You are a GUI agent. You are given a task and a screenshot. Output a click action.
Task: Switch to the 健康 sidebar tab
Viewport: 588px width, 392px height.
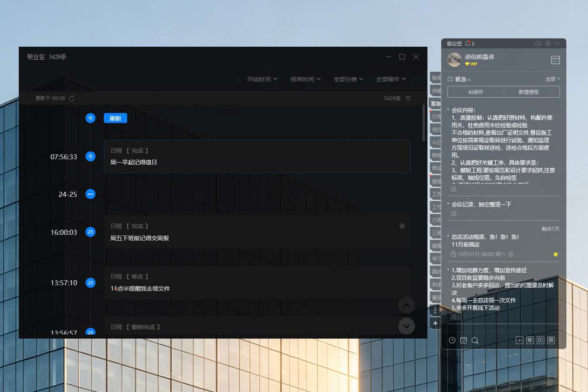[436, 246]
